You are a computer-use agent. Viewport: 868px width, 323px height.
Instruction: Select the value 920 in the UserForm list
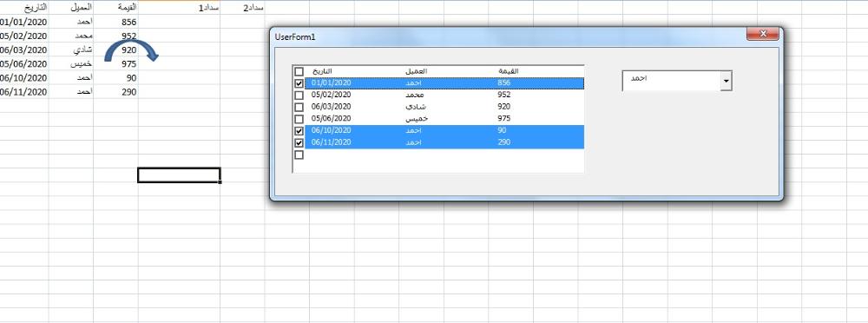pyautogui.click(x=503, y=107)
